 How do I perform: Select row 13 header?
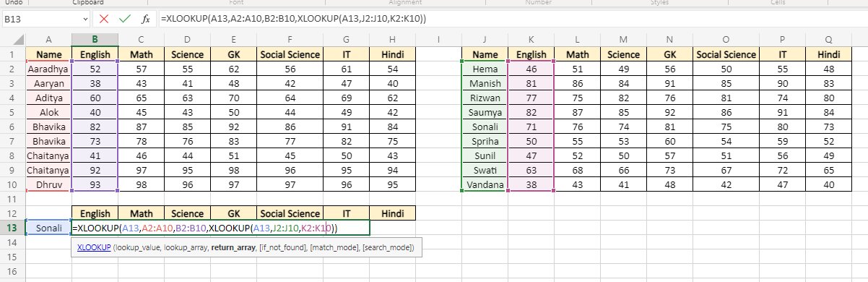pos(12,228)
